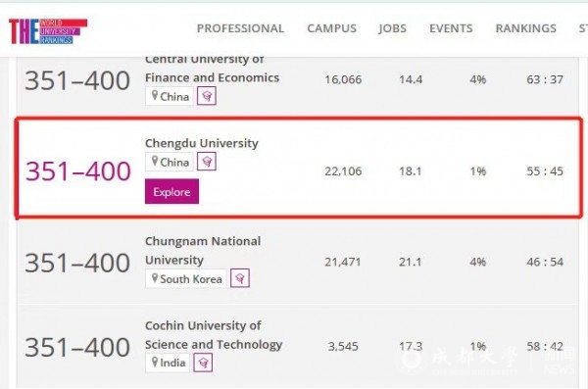This screenshot has width=588, height=389.
Task: Open Cochin University of Science and Technology
Action: (x=214, y=334)
